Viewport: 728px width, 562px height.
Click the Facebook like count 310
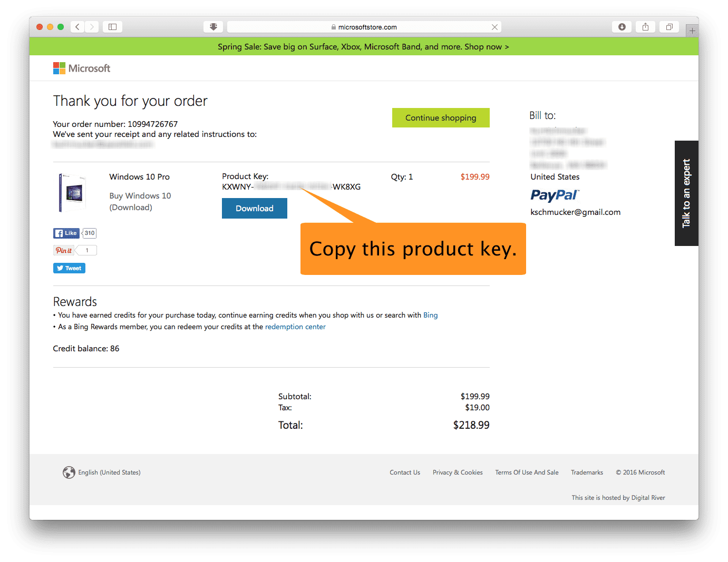pyautogui.click(x=90, y=233)
